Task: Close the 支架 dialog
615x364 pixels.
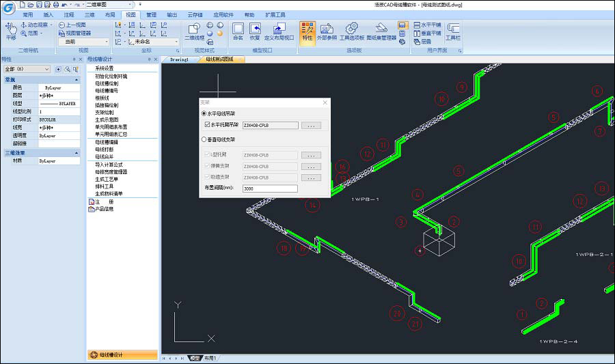Action: [325, 102]
